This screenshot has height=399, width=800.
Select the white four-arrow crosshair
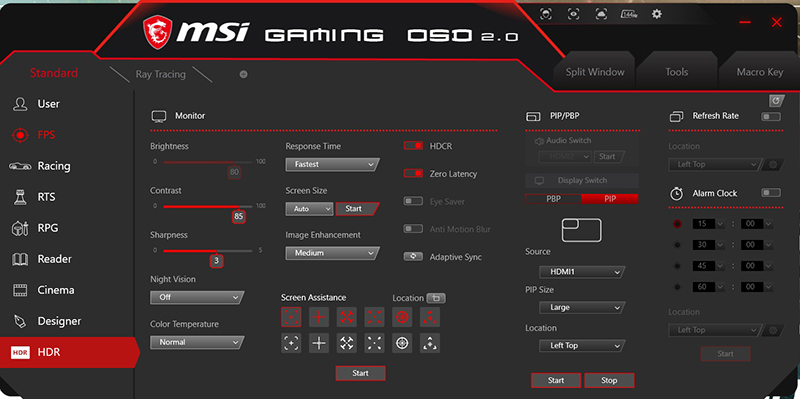(x=346, y=343)
